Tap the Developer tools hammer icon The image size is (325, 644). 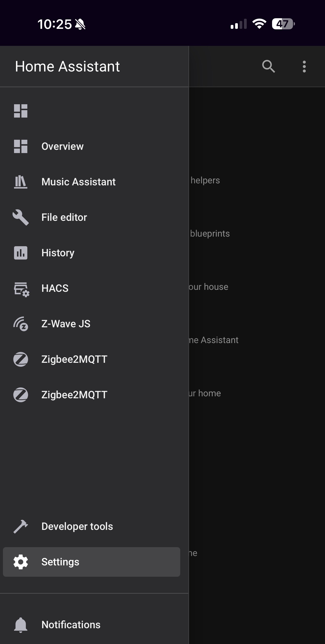[x=21, y=526]
